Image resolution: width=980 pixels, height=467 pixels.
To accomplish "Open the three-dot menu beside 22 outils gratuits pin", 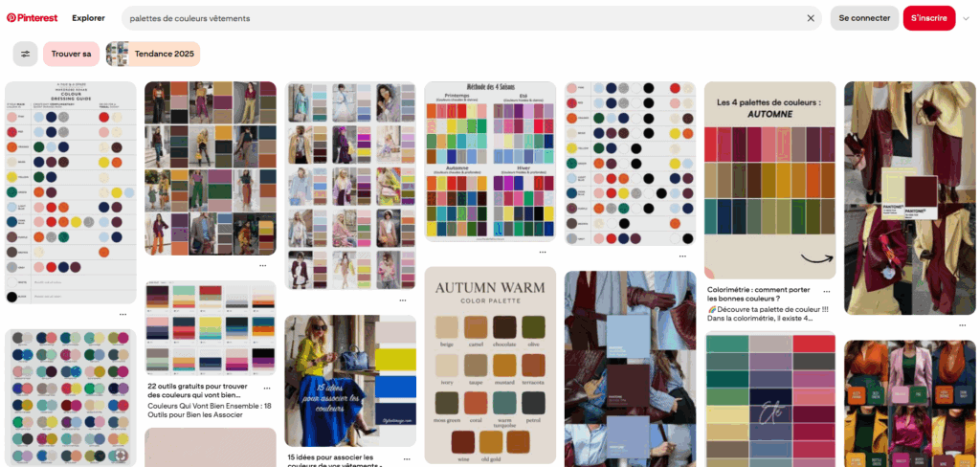I will pyautogui.click(x=267, y=389).
